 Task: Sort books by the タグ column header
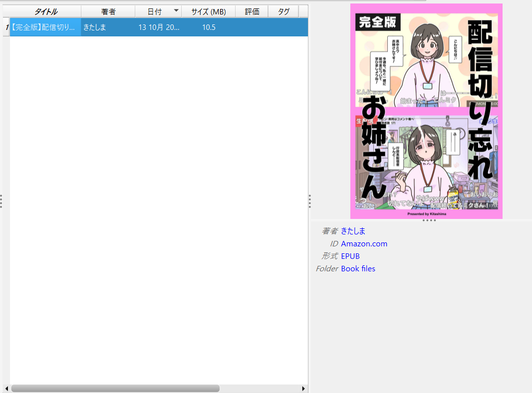(x=283, y=11)
